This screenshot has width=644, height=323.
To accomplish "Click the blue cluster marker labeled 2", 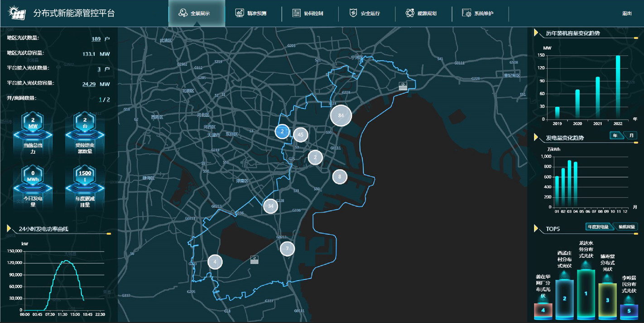I will [x=282, y=132].
